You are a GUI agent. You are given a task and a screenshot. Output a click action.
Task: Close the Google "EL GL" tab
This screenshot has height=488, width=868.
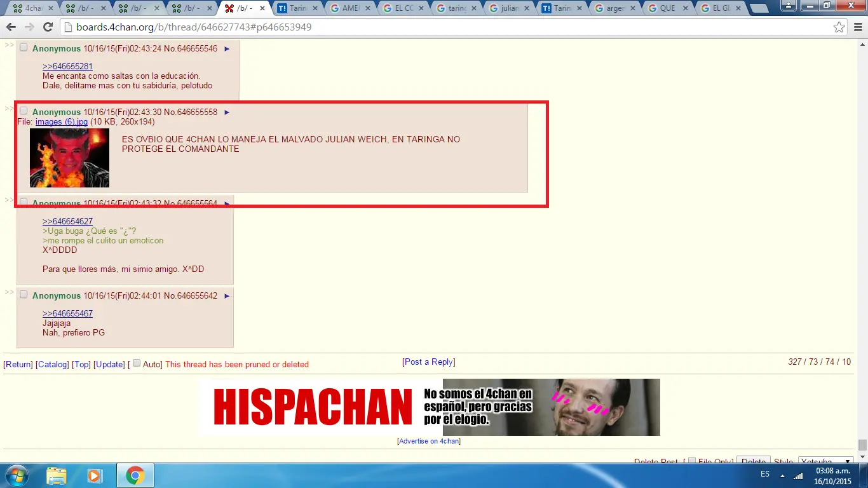coord(739,8)
